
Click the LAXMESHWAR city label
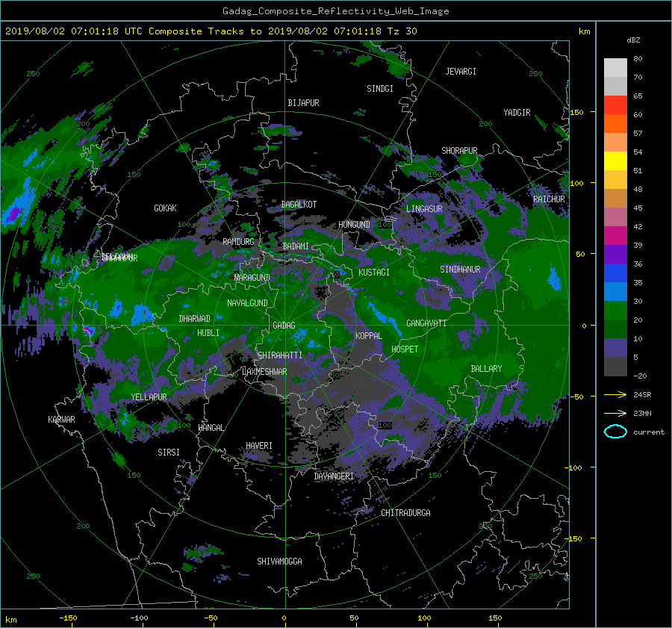(x=264, y=372)
